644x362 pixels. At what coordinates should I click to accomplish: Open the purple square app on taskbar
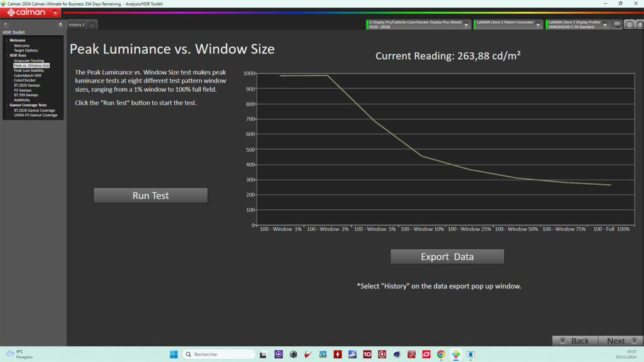(279, 354)
